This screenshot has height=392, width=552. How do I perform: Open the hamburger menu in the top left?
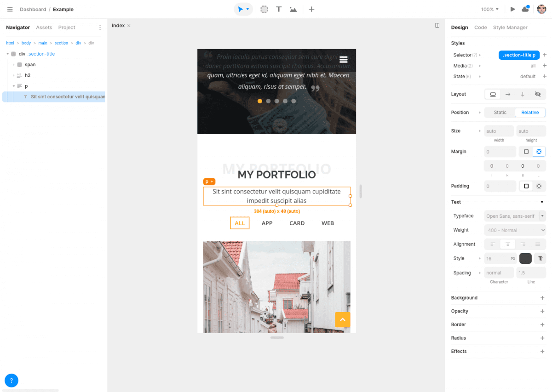coord(10,9)
